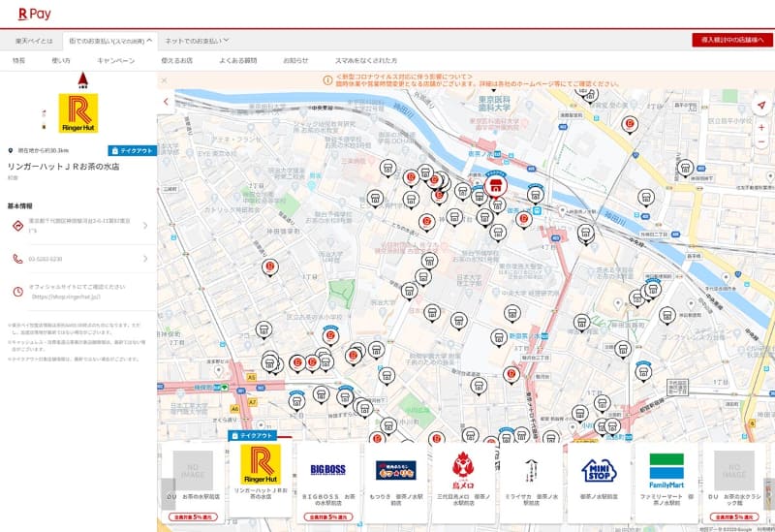The height and width of the screenshot is (532, 775).
Task: Click the shop name リンガーハットJRお茶の水店
Action: point(63,167)
